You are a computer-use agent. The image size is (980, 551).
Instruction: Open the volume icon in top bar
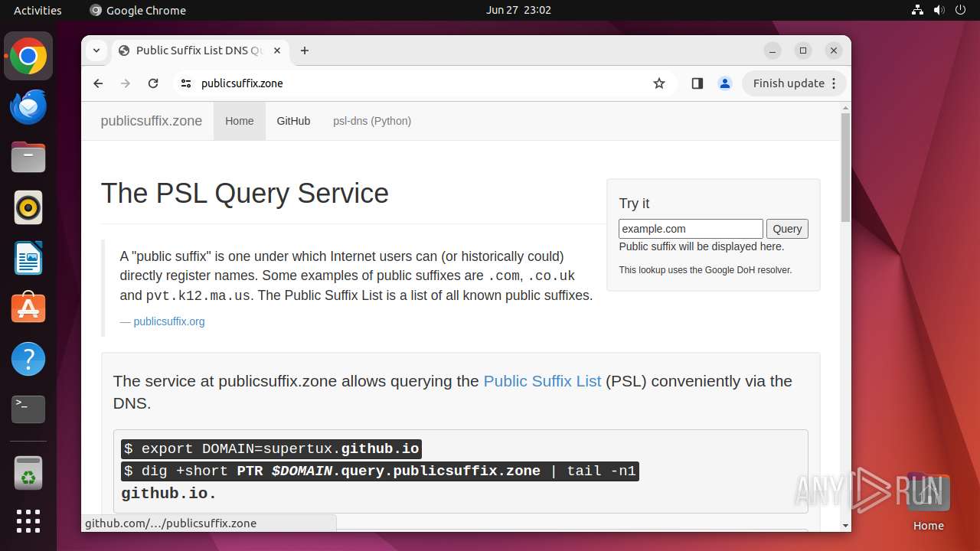[939, 10]
